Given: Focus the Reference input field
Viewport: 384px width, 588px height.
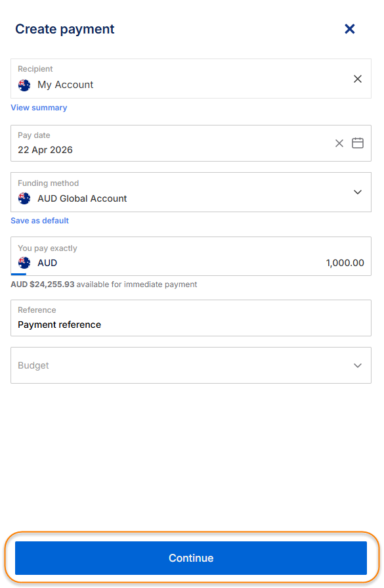Looking at the screenshot, I should [191, 318].
